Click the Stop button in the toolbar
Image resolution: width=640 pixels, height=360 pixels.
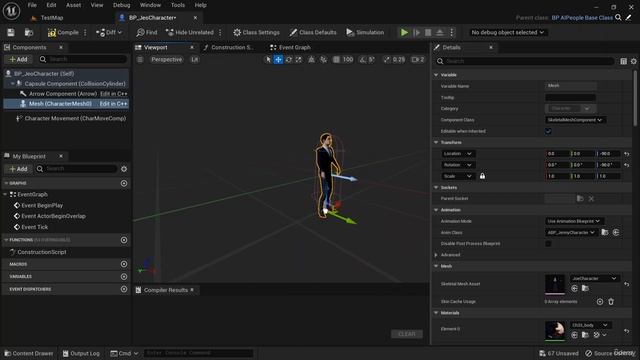[x=428, y=32]
